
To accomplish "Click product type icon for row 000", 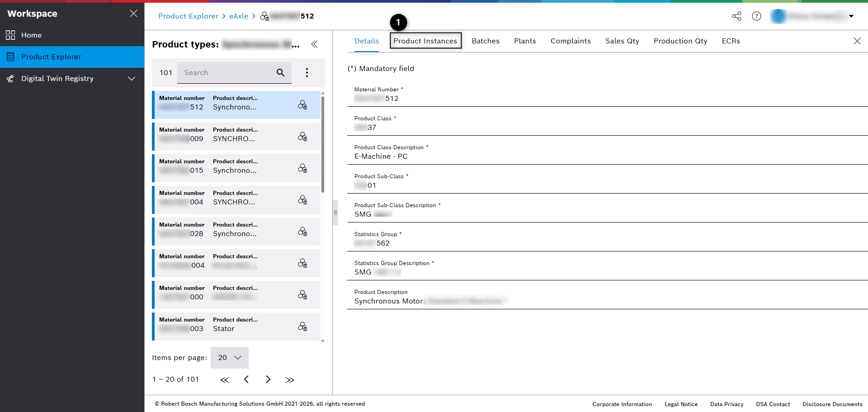I will tap(302, 295).
